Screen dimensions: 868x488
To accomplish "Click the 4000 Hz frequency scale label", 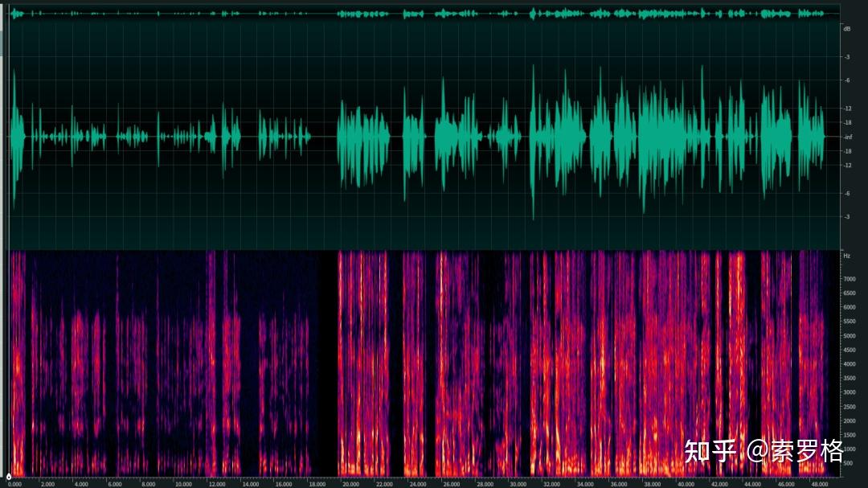I will 850,364.
